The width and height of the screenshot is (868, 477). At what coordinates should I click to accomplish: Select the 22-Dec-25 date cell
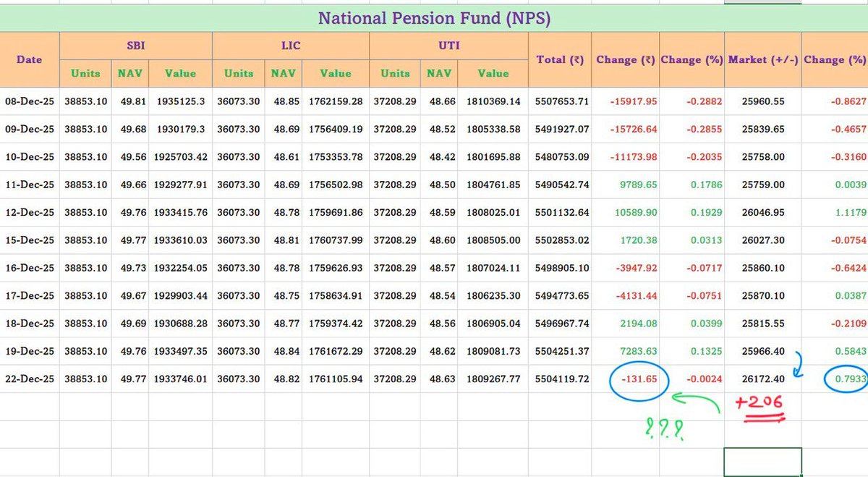29,379
